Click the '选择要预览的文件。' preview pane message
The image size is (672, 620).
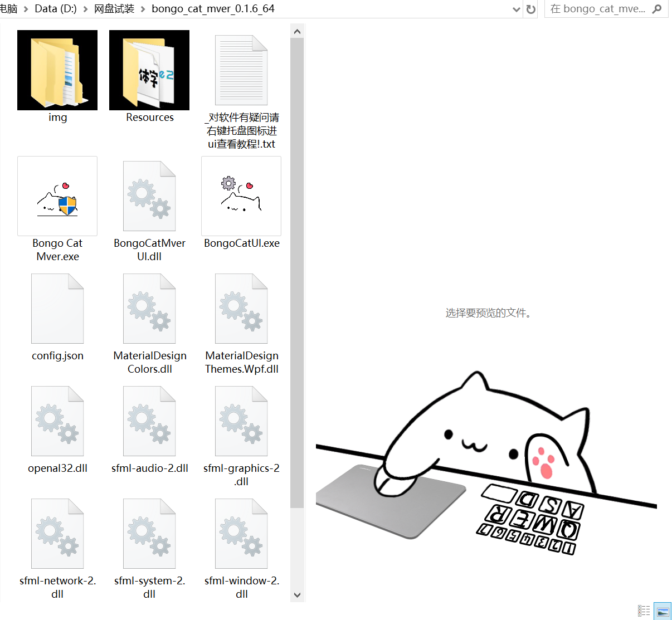489,313
